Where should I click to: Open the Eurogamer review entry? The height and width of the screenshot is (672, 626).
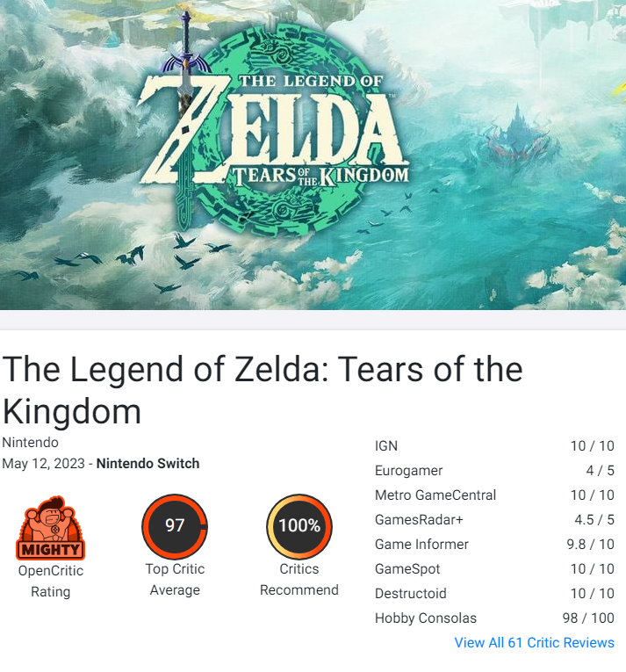pyautogui.click(x=494, y=471)
